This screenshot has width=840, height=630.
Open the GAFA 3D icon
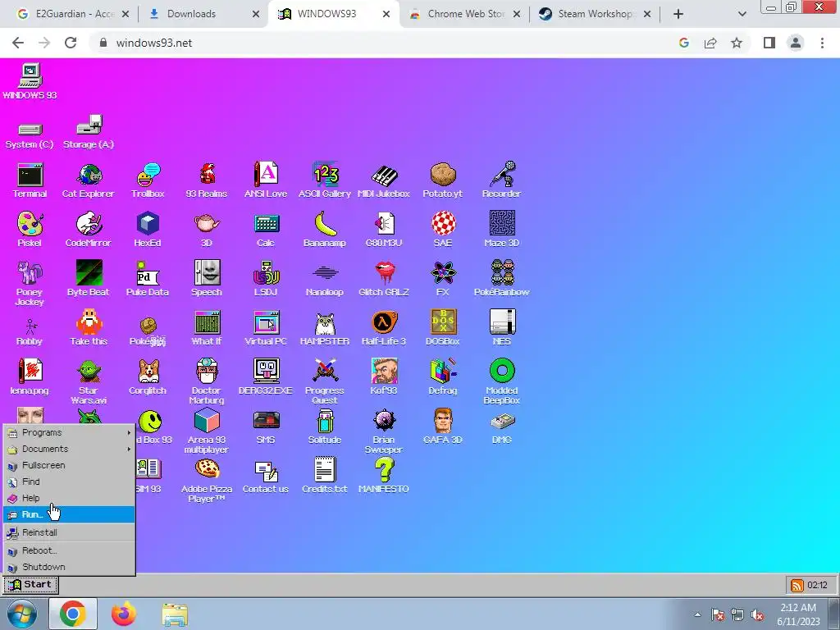point(442,427)
